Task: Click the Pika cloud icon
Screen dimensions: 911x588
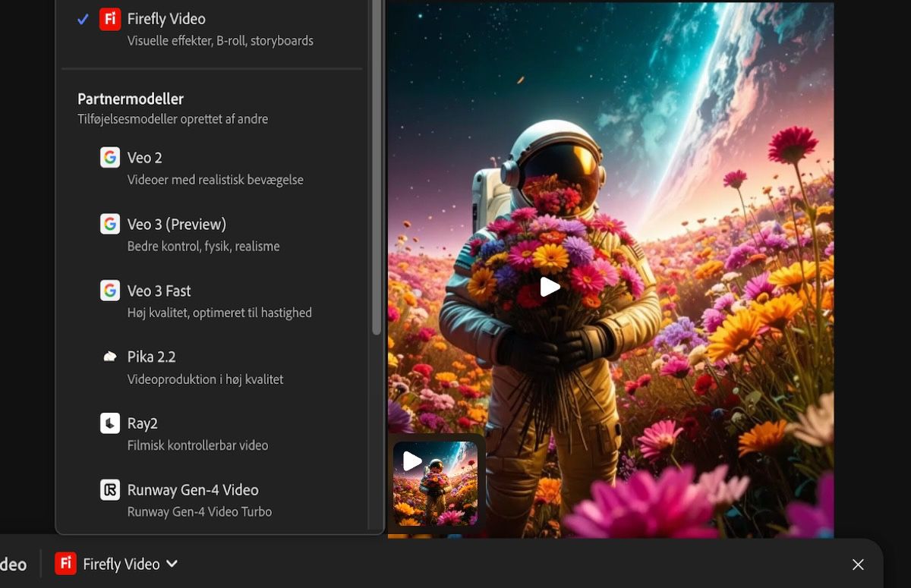Action: point(110,357)
